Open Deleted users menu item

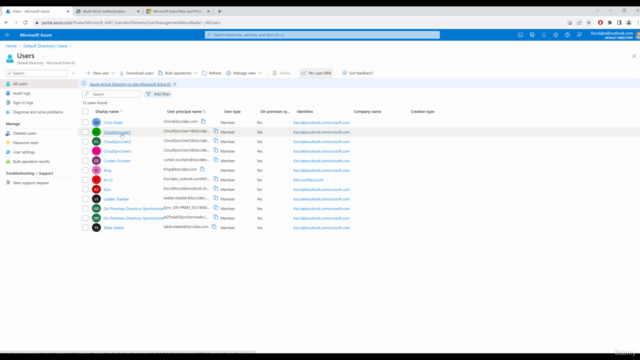[x=24, y=133]
